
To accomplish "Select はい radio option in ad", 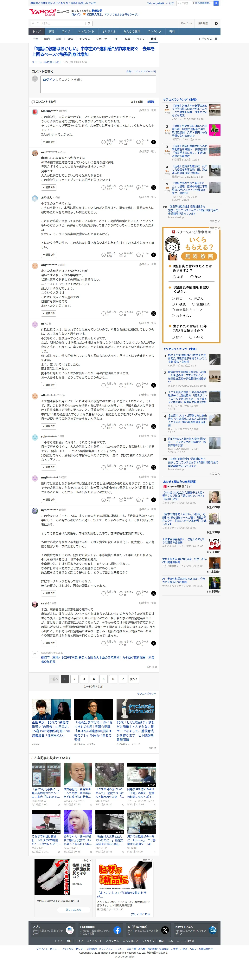I will (x=173, y=337).
